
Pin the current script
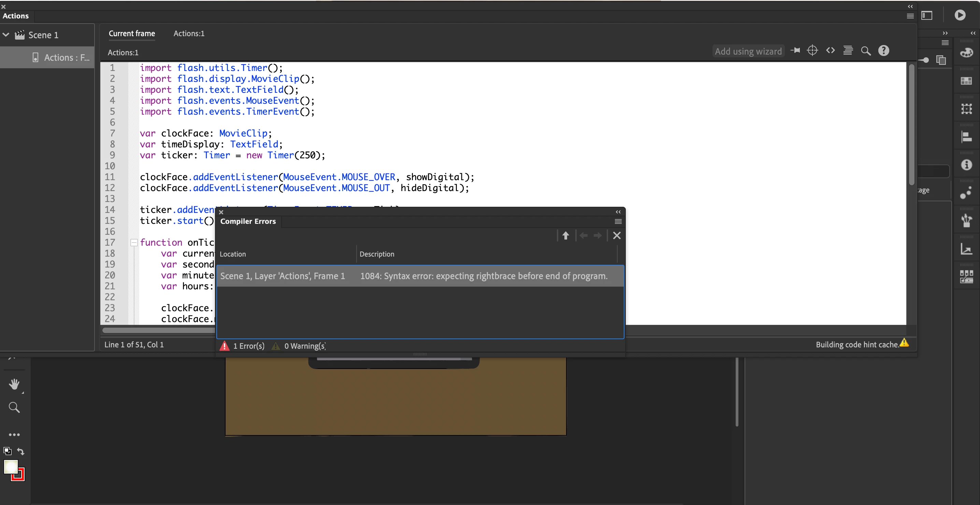tap(795, 50)
